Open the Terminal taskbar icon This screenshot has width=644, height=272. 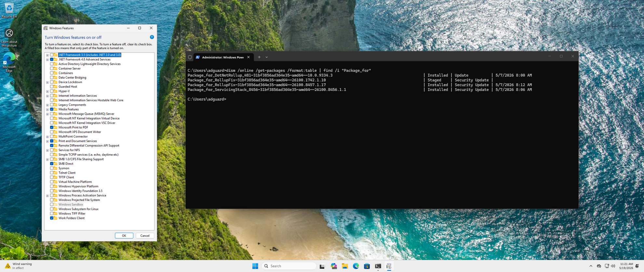coord(378,266)
